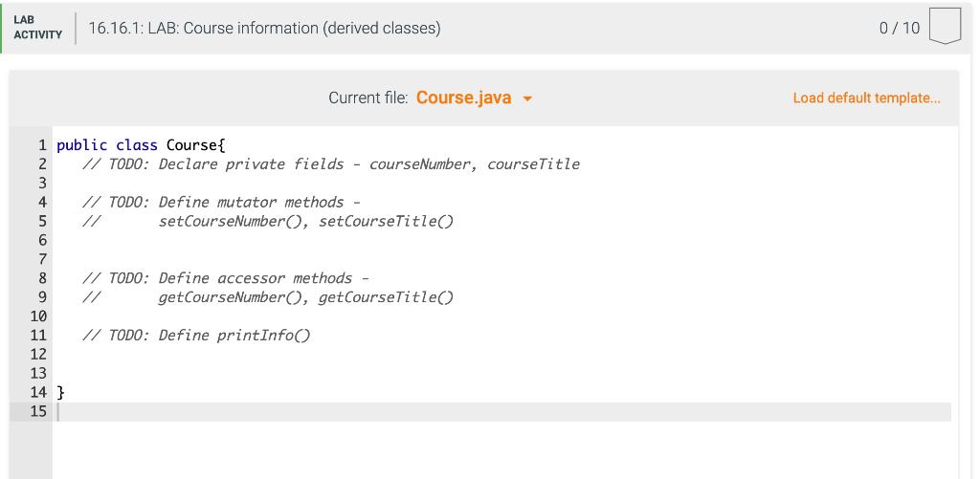Click the lab title 16.16.1 Course information

(264, 28)
